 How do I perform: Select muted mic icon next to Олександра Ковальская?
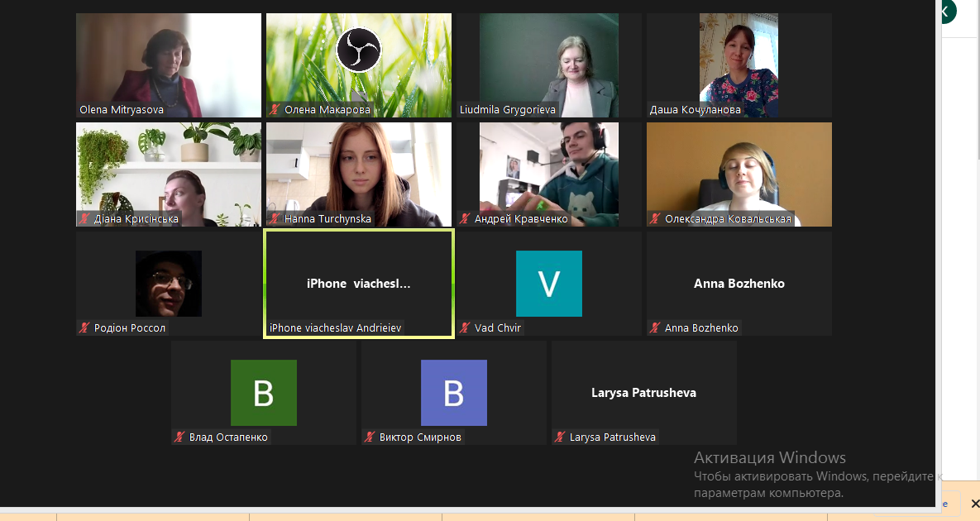pos(655,218)
